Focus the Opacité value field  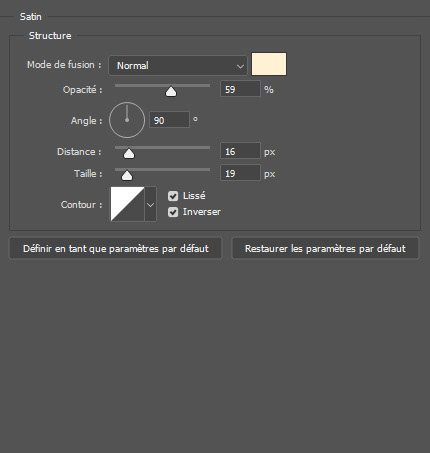click(x=240, y=89)
